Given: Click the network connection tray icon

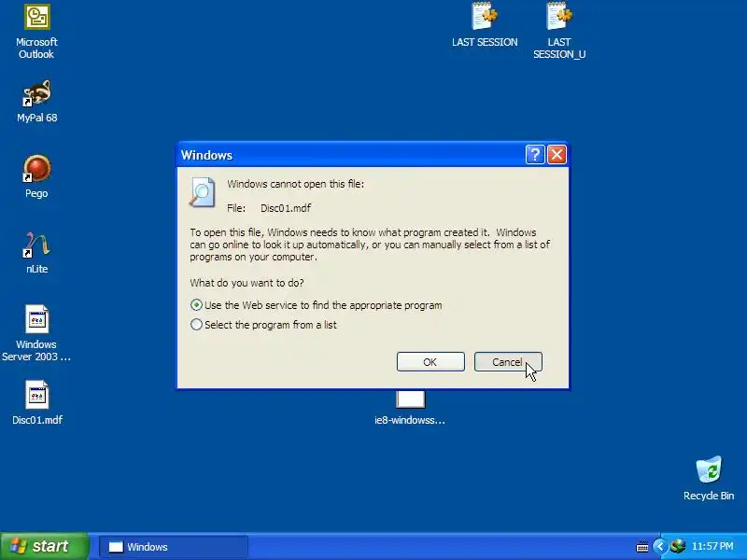Looking at the screenshot, I should coord(678,546).
